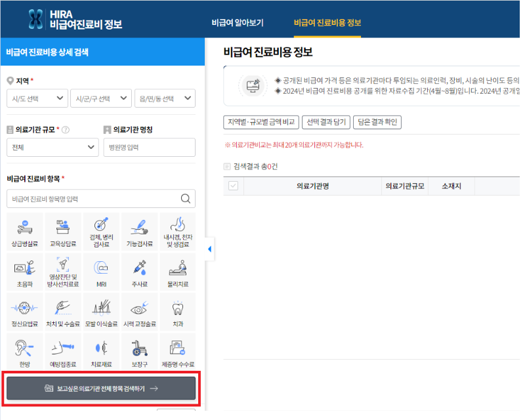Open the 시/도 선택 dropdown
Viewport: 525px width, 420px height.
[37, 98]
